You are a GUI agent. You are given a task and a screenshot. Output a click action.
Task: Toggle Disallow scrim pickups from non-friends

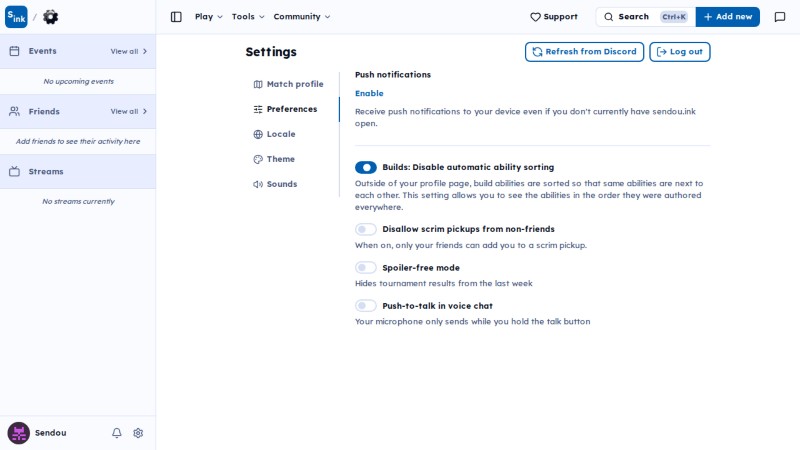366,229
